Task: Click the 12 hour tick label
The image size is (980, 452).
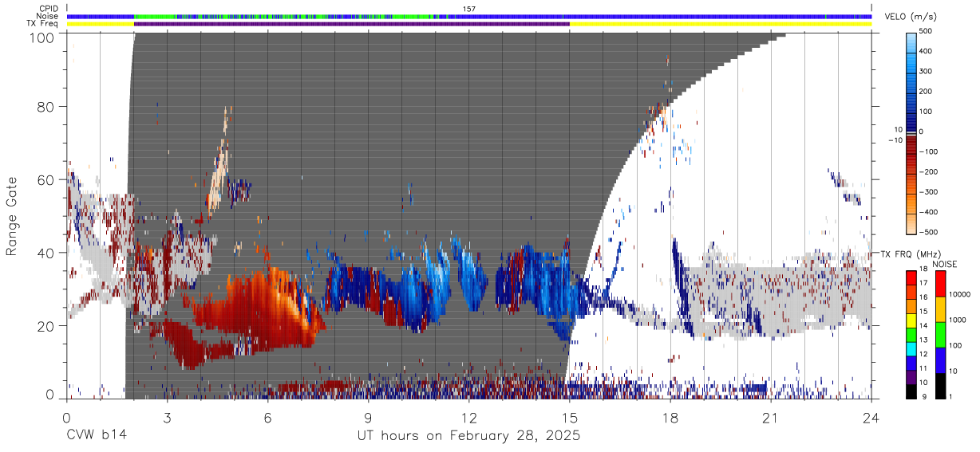Action: [x=468, y=417]
